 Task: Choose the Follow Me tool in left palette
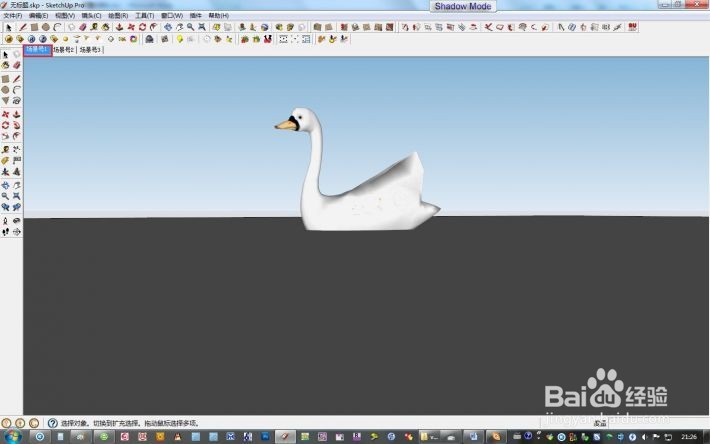[17, 125]
